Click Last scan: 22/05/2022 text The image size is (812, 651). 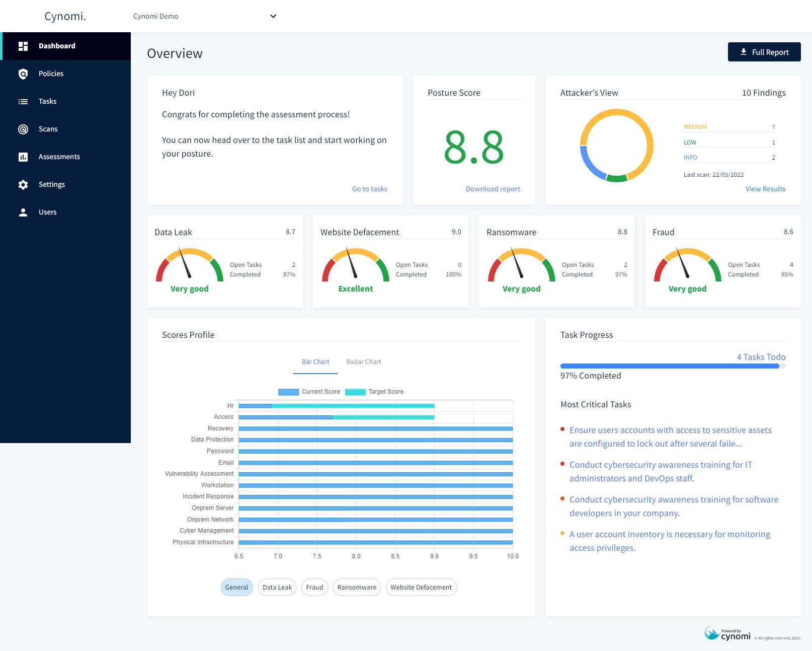pos(713,175)
